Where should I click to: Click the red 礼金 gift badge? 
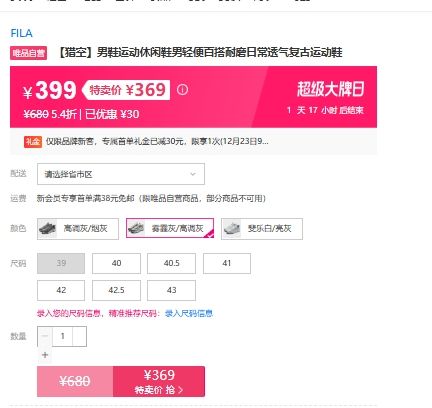(x=33, y=142)
